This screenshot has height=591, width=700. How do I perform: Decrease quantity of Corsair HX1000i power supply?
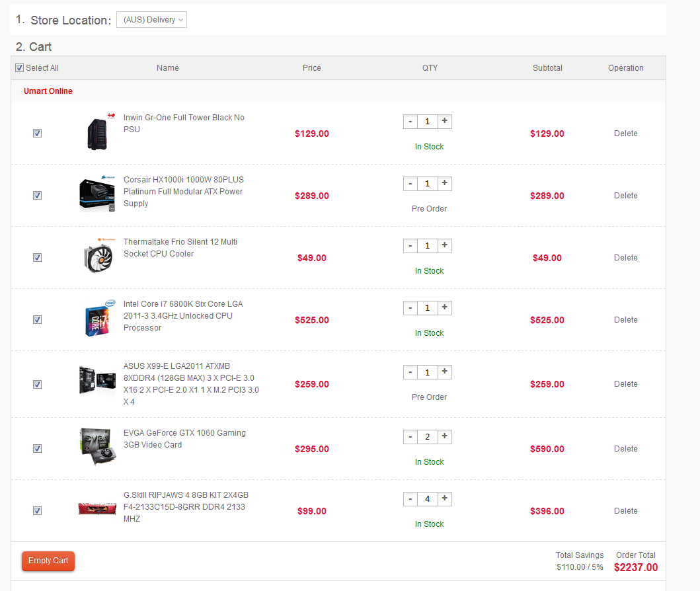pos(410,184)
